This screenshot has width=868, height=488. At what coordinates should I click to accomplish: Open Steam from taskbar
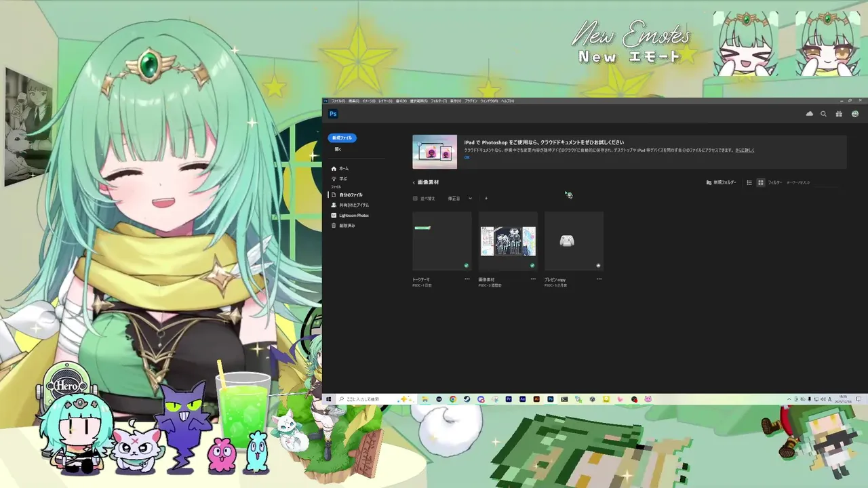tap(467, 399)
